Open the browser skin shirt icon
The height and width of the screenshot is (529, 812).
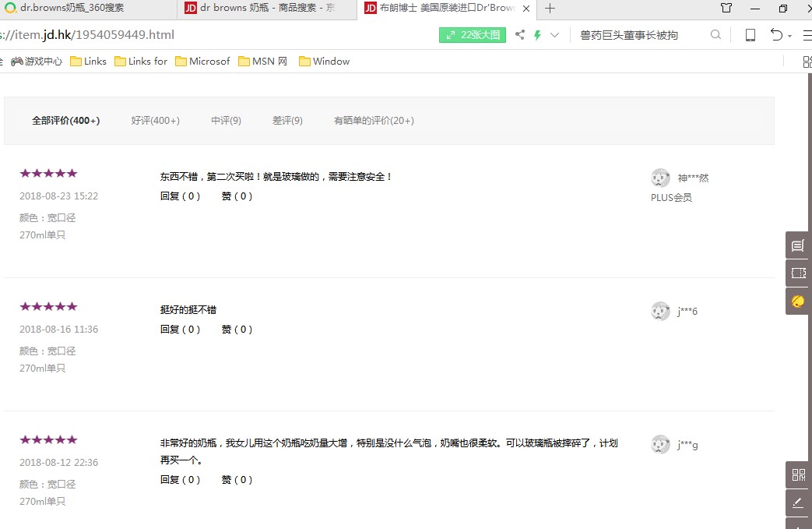(x=726, y=9)
